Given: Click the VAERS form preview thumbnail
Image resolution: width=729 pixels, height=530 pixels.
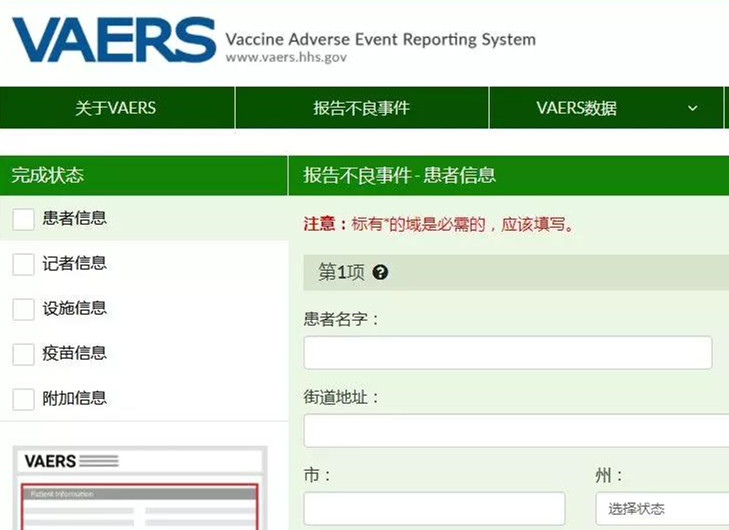Looking at the screenshot, I should pyautogui.click(x=140, y=488).
